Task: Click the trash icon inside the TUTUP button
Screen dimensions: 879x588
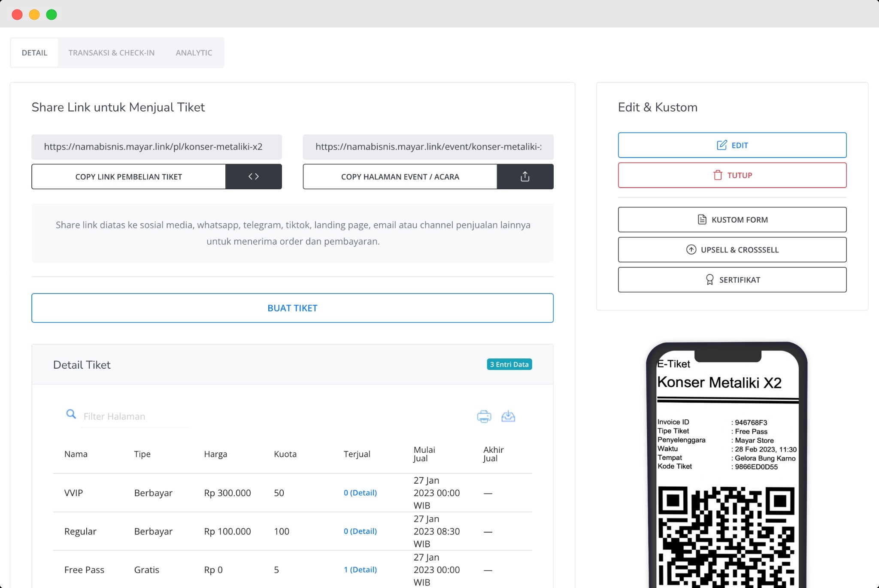Action: pyautogui.click(x=717, y=175)
